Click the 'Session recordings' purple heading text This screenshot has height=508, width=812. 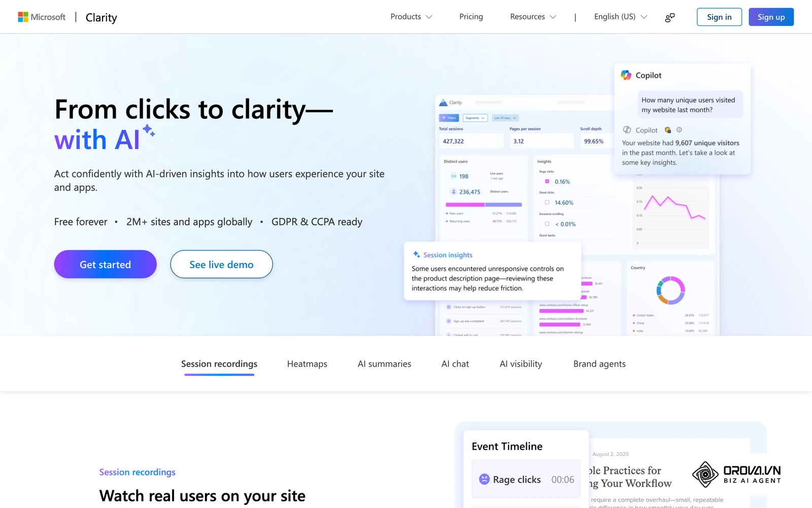pos(137,472)
